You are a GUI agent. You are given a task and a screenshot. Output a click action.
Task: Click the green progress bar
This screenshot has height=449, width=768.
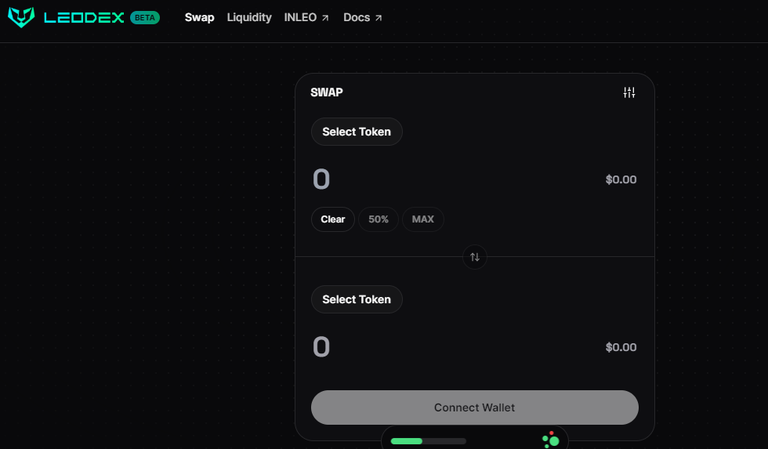click(428, 441)
